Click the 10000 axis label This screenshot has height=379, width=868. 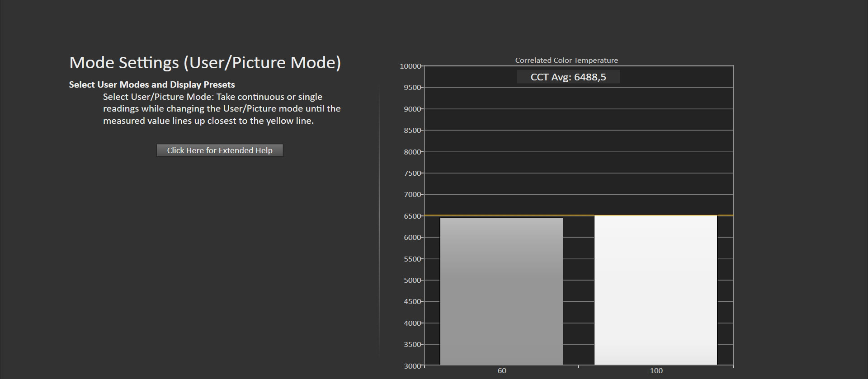(x=410, y=66)
